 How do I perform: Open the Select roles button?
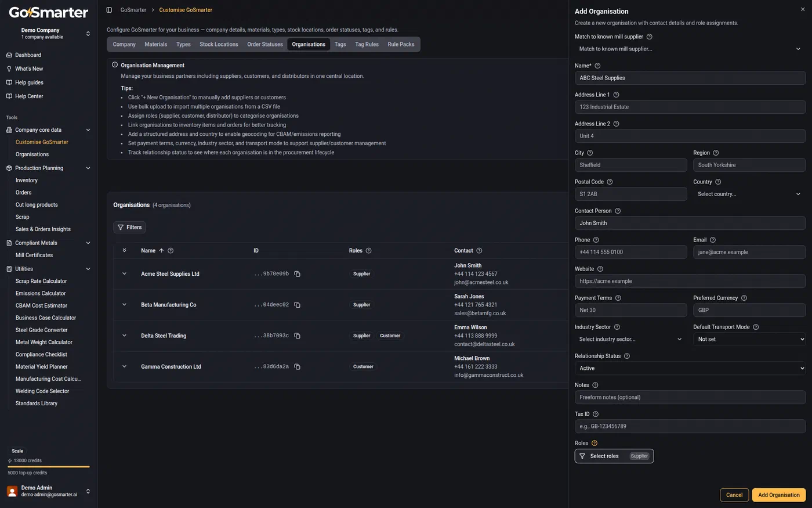click(x=614, y=456)
